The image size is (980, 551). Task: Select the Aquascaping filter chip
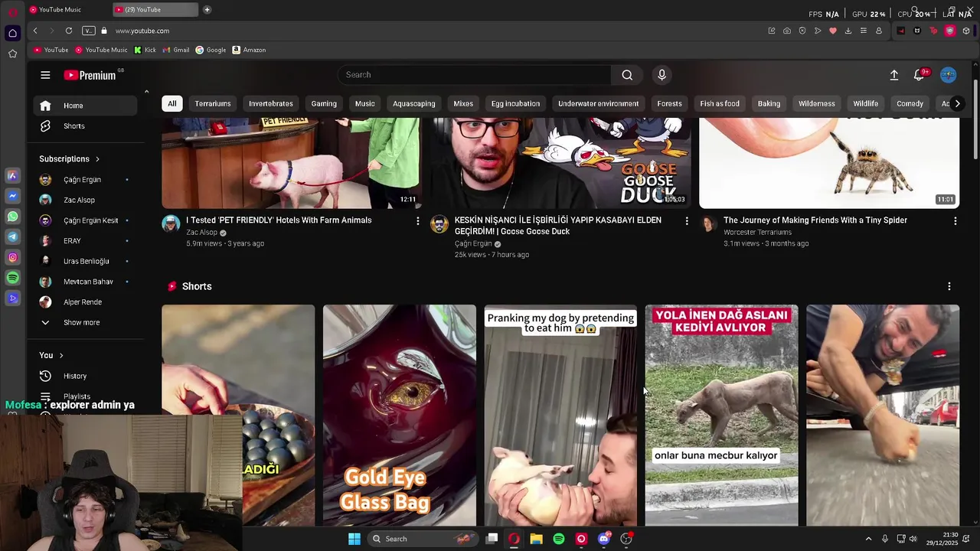coord(414,103)
